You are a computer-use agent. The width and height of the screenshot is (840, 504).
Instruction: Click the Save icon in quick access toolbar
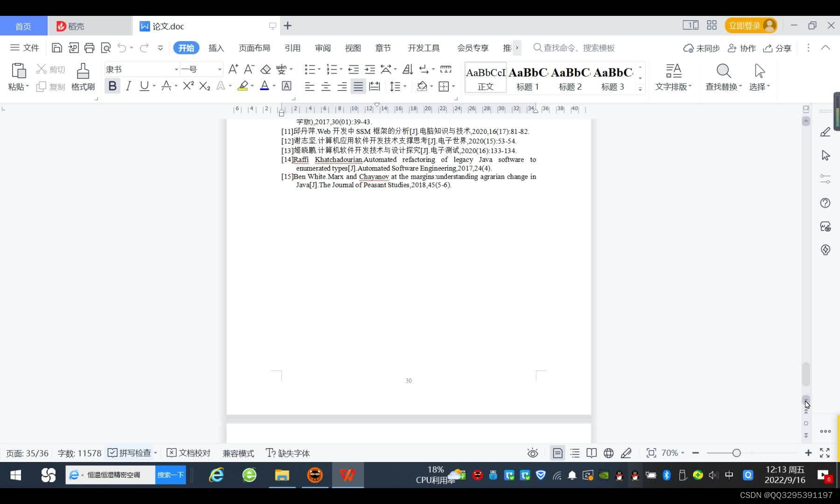[56, 48]
